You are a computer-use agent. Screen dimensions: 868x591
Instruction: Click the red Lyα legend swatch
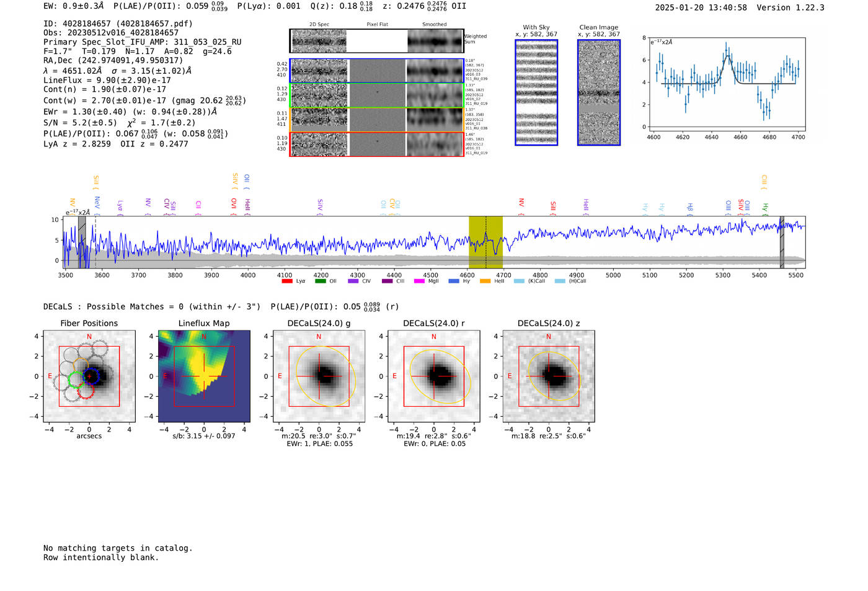(286, 281)
